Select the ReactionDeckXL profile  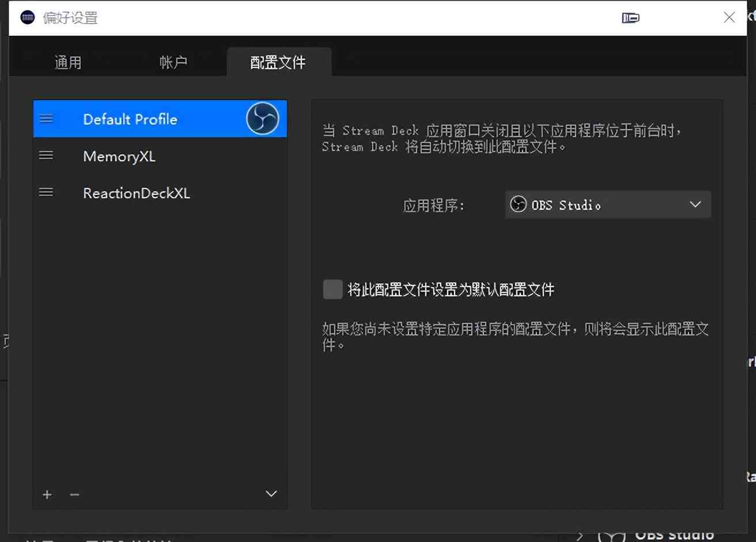[x=160, y=193]
